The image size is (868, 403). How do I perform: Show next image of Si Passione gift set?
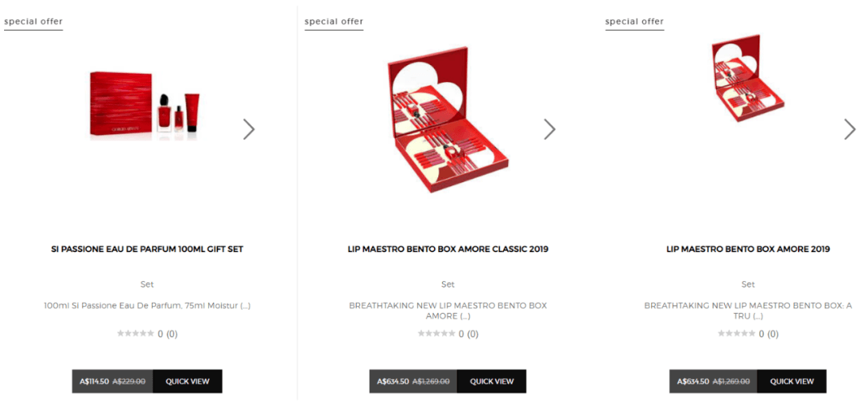tap(249, 129)
